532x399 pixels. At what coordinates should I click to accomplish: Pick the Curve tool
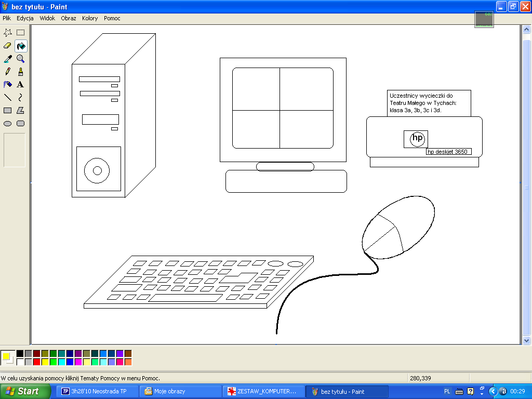click(x=21, y=98)
